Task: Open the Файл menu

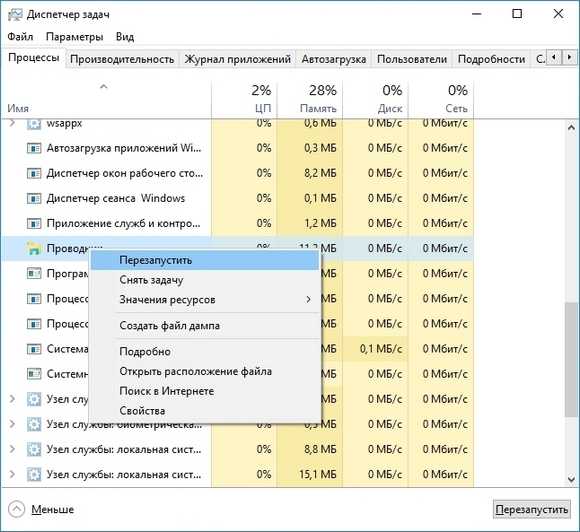Action: point(20,37)
